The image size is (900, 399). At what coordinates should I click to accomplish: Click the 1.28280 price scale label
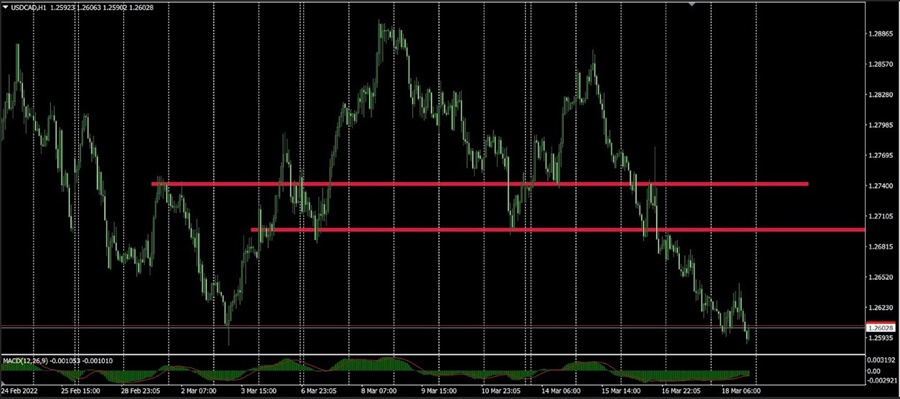point(880,95)
